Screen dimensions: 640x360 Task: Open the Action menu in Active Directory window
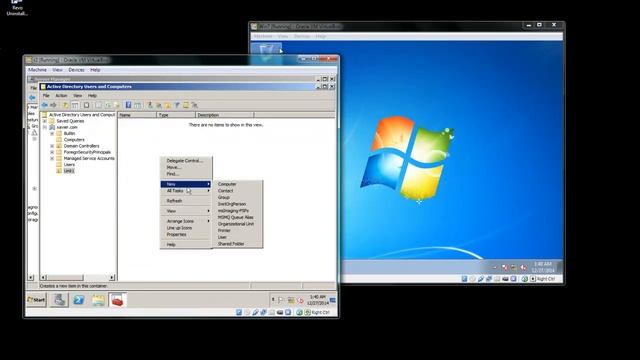61,96
